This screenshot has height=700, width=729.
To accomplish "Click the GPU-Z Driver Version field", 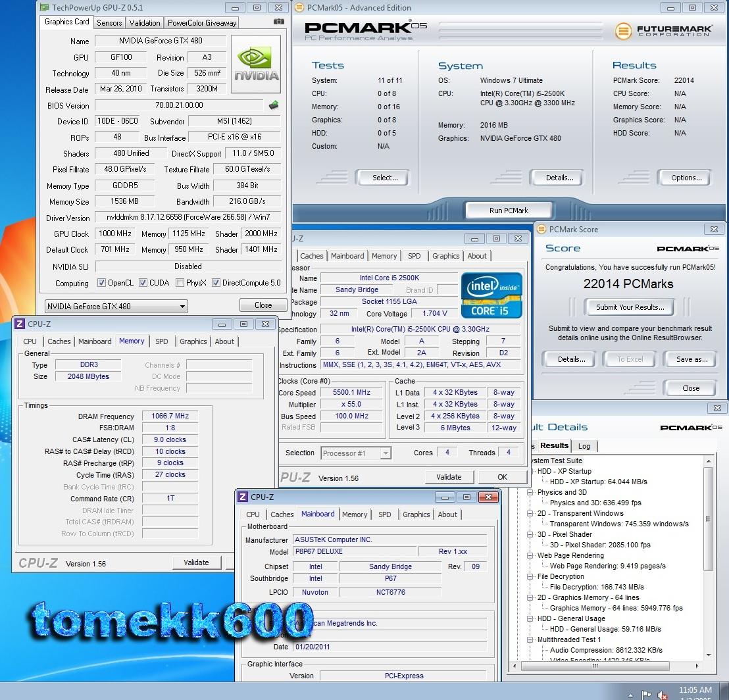I will click(x=188, y=217).
